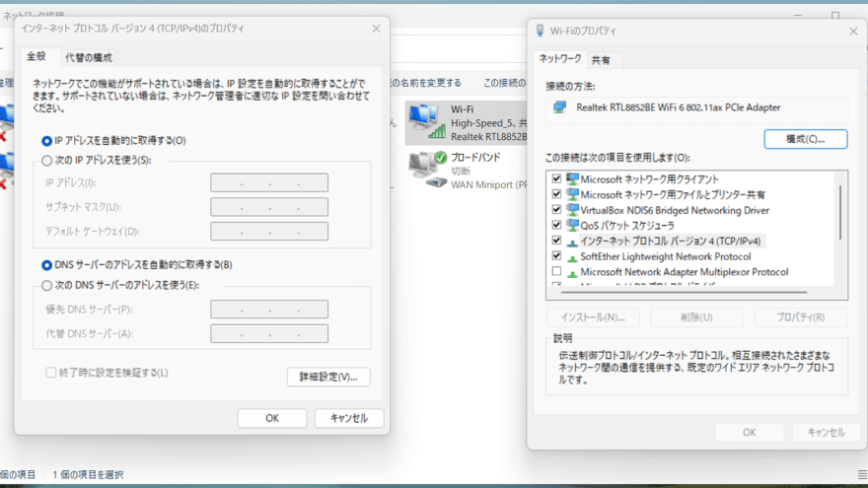Click the preferred DNS server field

click(269, 310)
